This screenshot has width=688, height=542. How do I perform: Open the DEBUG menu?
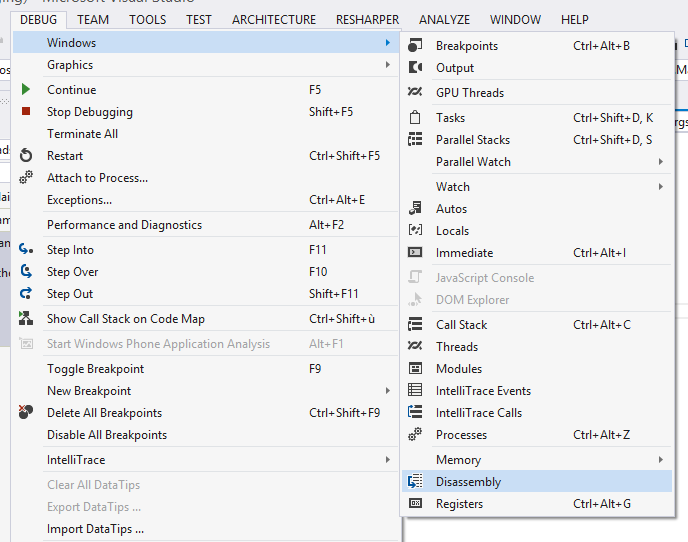coord(39,20)
